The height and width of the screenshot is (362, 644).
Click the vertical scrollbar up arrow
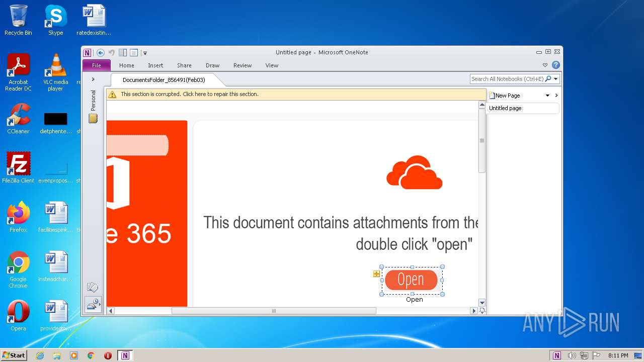tap(482, 105)
